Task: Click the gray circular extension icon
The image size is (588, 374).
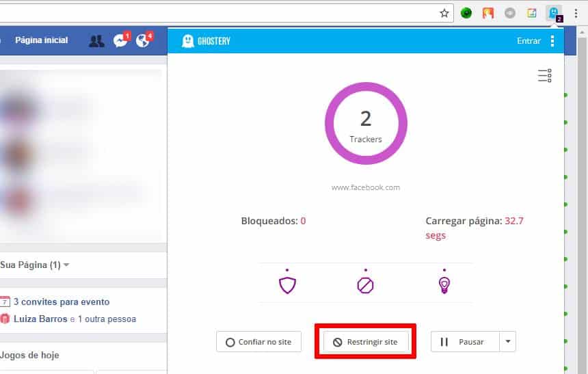Action: tap(509, 14)
